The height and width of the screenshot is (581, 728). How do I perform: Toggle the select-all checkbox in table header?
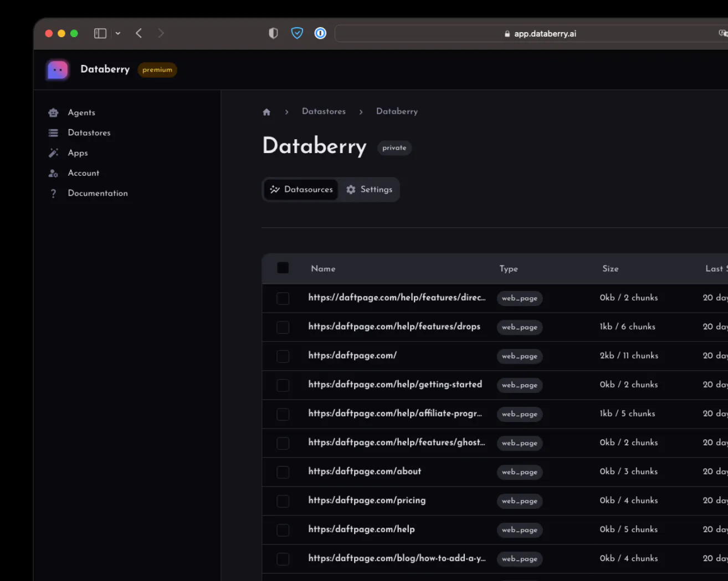283,268
